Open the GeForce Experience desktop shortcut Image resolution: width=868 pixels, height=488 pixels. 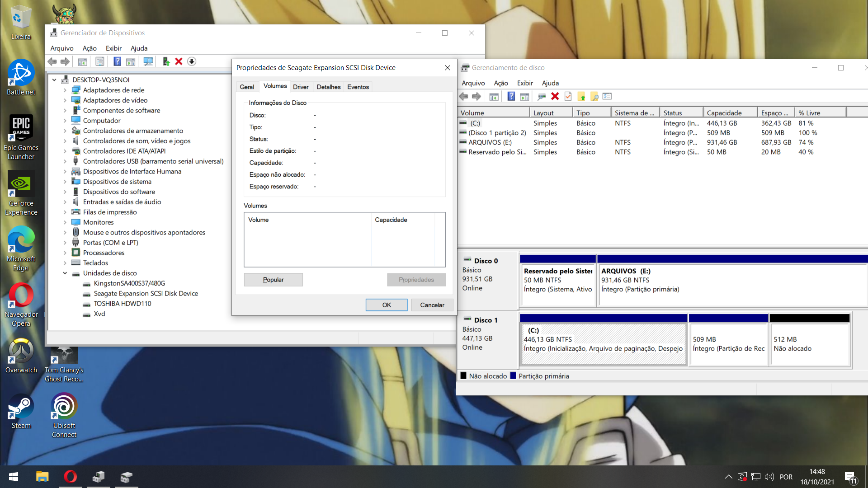click(21, 193)
